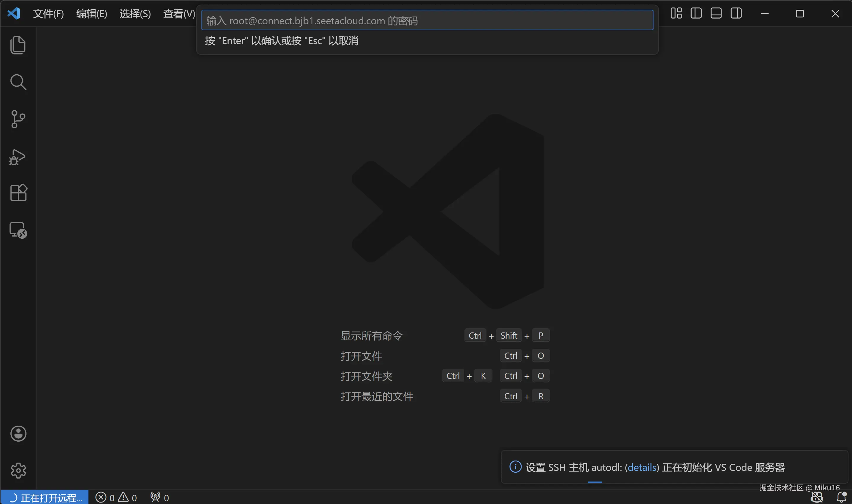Open the 查看(V) menu

tap(179, 14)
